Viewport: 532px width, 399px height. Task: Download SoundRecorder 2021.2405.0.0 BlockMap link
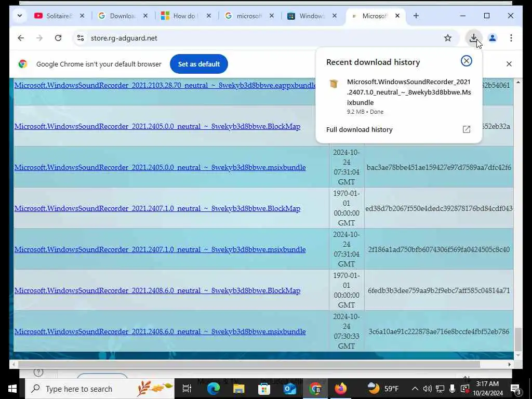click(x=157, y=126)
